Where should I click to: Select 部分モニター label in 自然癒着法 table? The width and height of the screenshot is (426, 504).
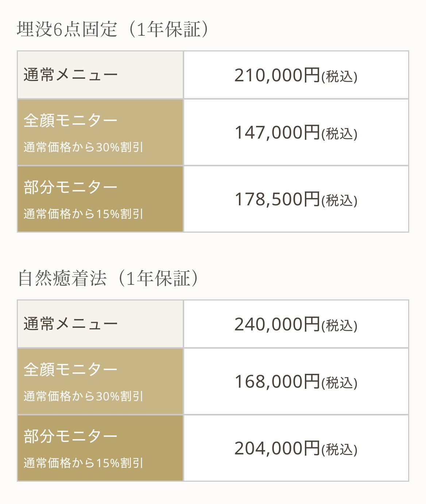point(71,436)
